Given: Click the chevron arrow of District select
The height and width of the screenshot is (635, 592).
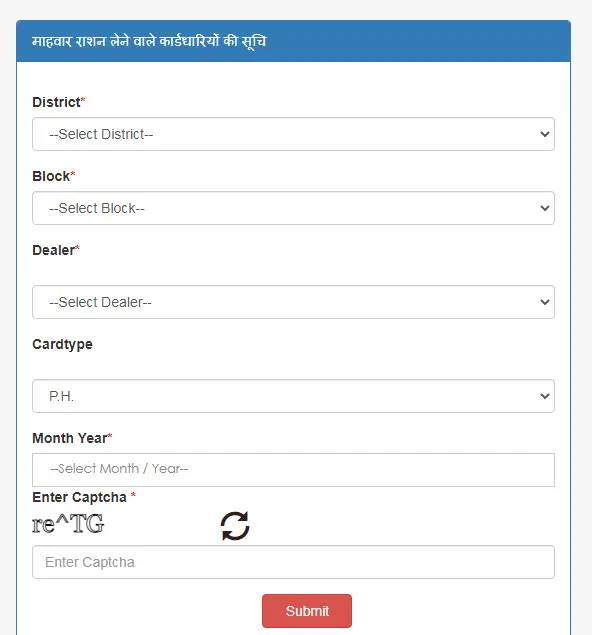Looking at the screenshot, I should tap(545, 134).
